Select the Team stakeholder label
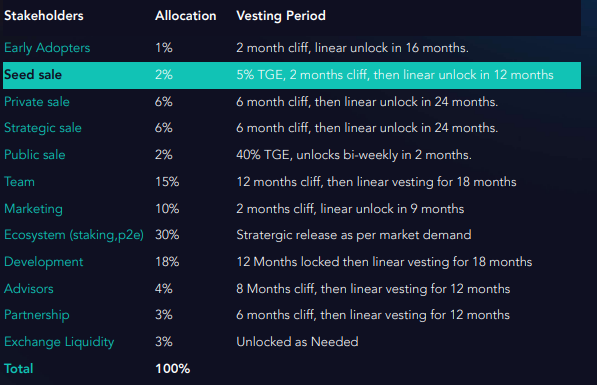 [19, 182]
